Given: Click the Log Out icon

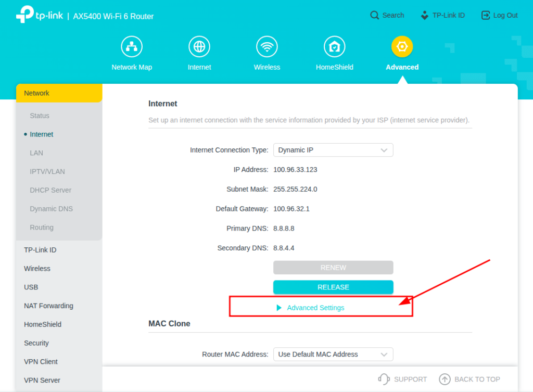Looking at the screenshot, I should (x=486, y=15).
